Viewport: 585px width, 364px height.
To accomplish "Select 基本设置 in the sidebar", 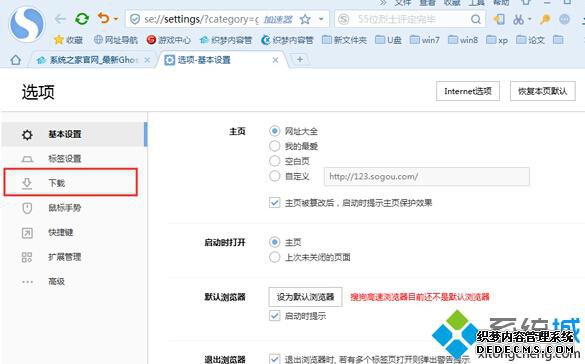I will point(74,134).
